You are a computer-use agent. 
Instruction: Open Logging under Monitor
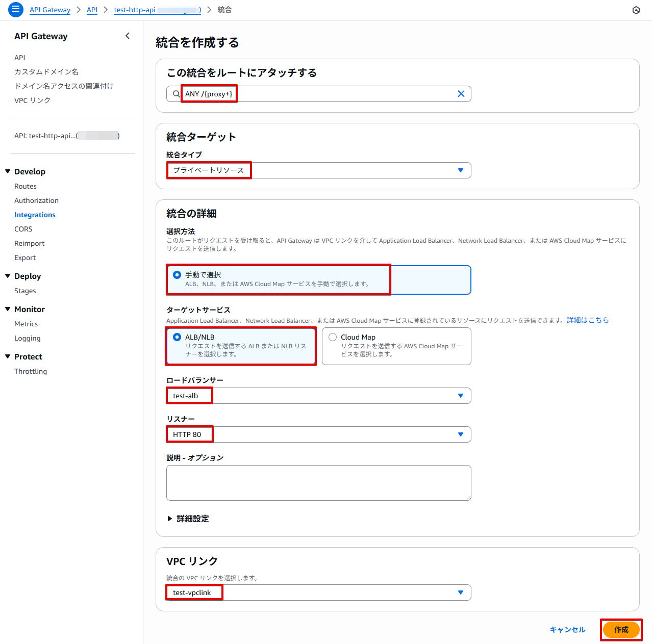point(27,338)
